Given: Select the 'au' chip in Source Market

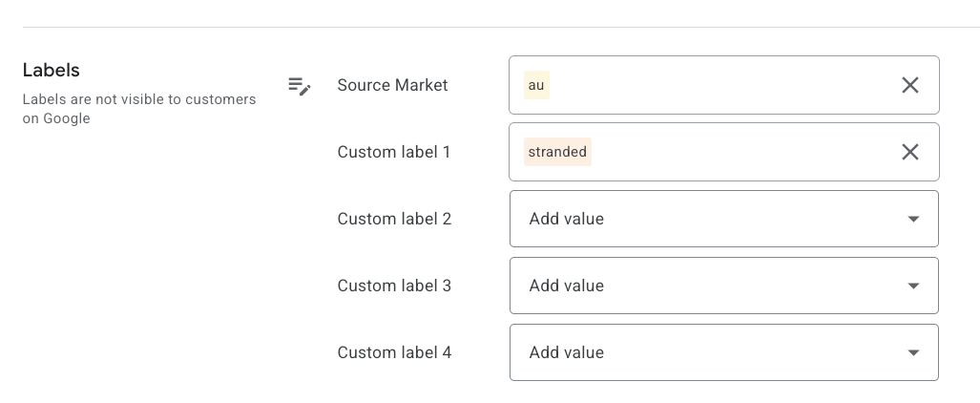Looking at the screenshot, I should point(536,85).
